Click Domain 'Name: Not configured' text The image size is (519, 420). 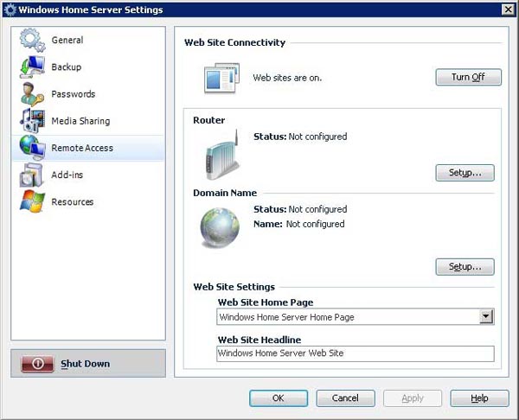point(299,224)
